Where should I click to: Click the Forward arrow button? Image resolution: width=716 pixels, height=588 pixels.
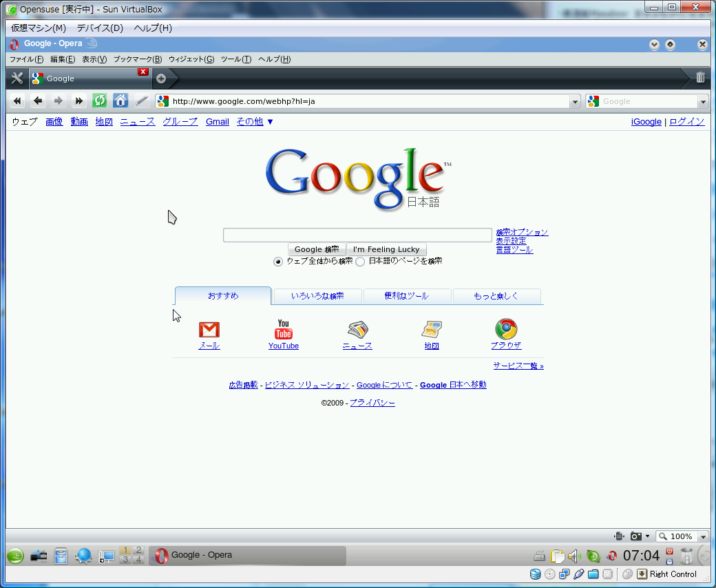click(58, 101)
